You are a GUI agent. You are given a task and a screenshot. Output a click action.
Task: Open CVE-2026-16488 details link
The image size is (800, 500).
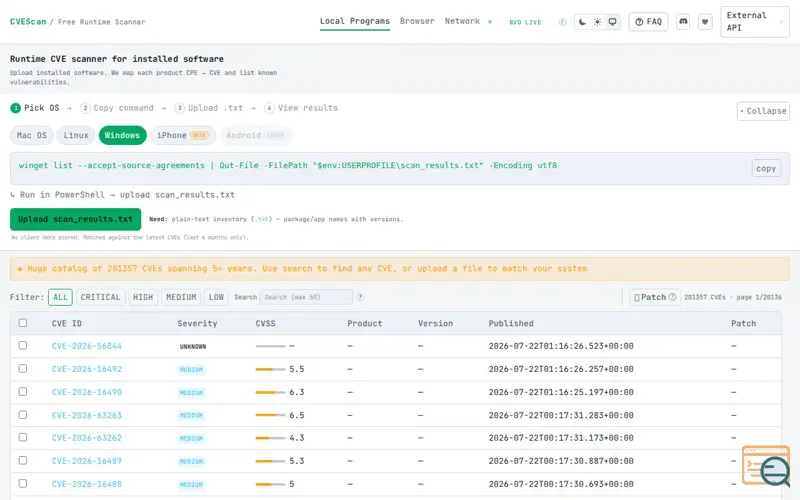pos(87,484)
